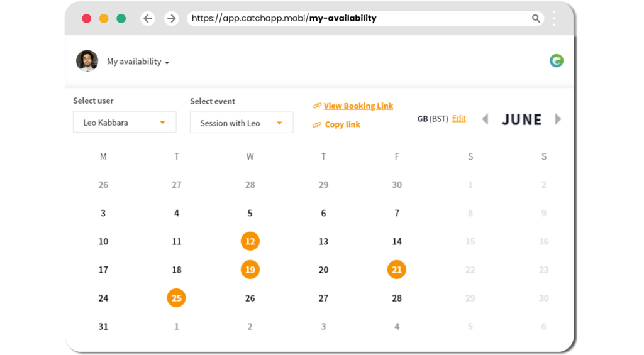Go to previous month with left arrow
This screenshot has height=355, width=644.
pos(485,119)
